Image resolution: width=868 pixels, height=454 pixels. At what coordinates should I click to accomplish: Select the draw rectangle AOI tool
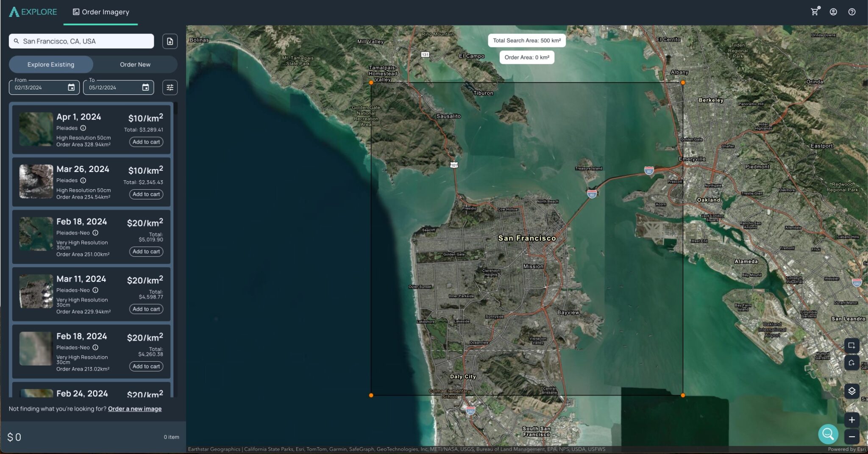852,345
